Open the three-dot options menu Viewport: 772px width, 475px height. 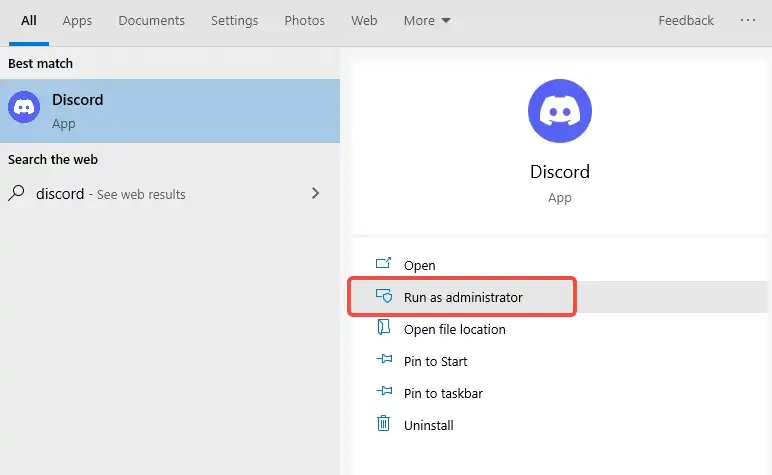click(748, 20)
